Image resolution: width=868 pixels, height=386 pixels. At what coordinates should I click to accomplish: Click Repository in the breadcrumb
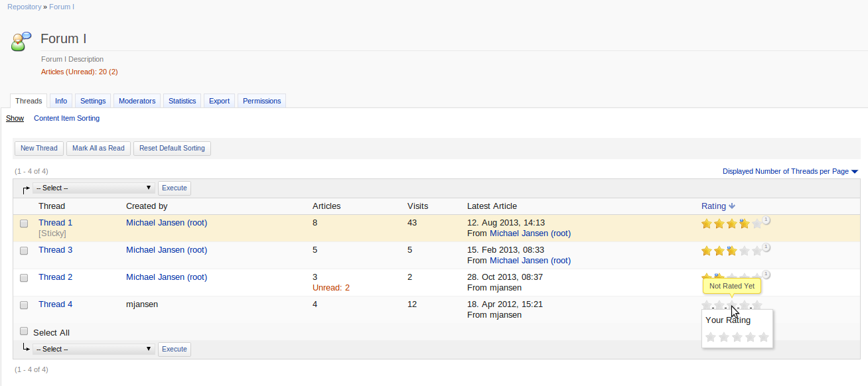coord(24,7)
